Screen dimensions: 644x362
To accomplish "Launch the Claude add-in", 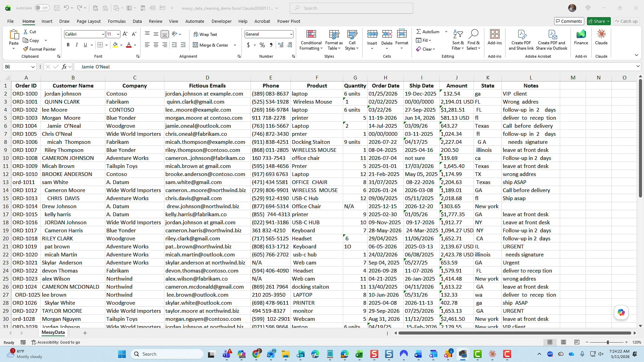I will click(601, 37).
